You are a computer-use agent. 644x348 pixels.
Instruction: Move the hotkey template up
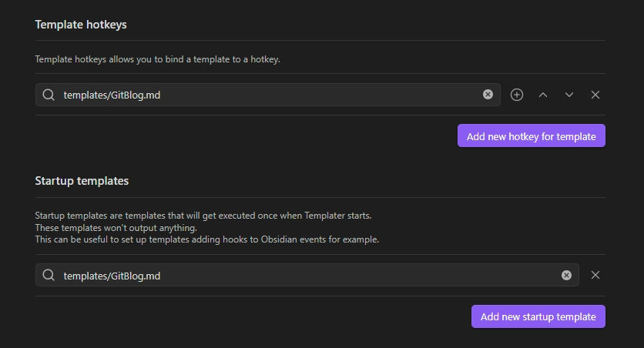tap(543, 95)
